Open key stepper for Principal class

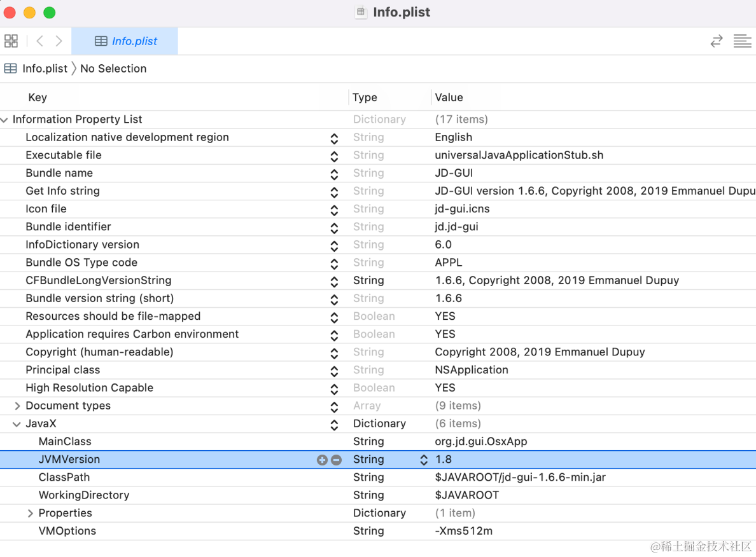334,371
